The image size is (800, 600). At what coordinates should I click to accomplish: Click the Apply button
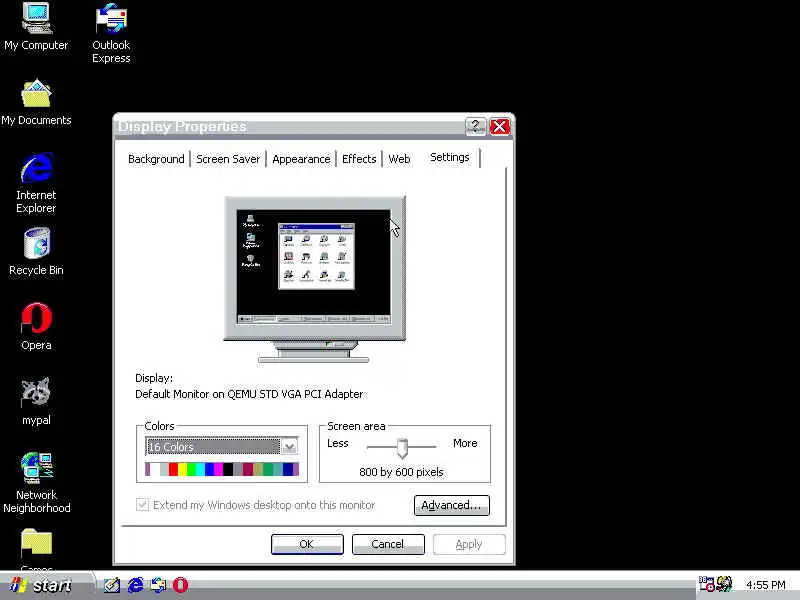469,544
